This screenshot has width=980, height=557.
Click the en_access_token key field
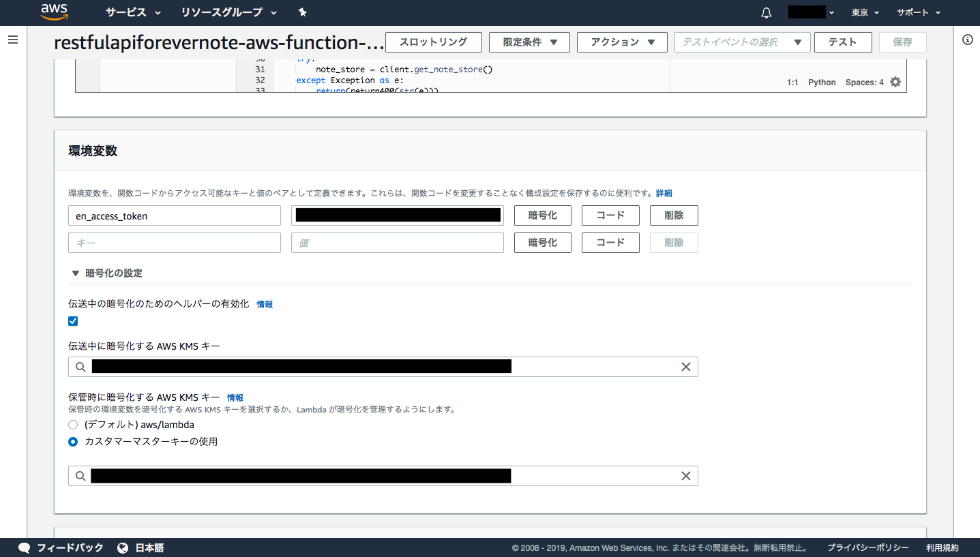[175, 215]
